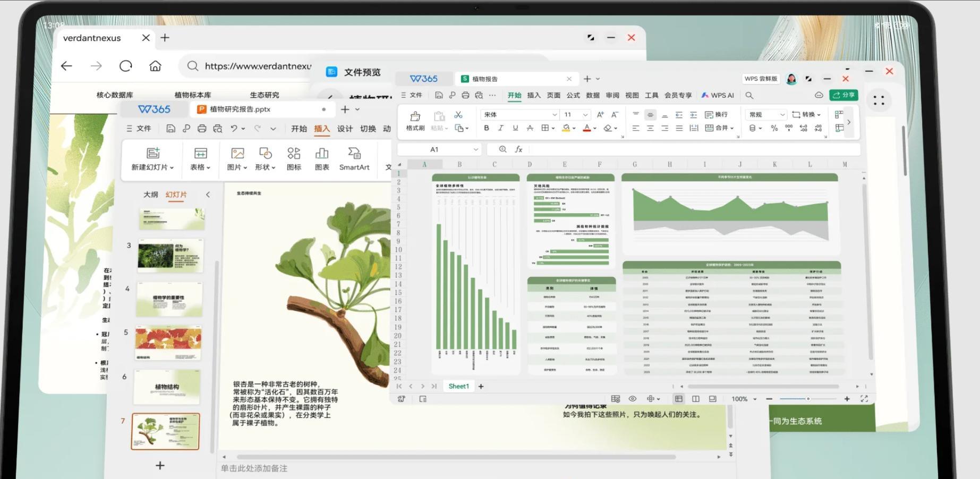
Task: Add a new sheet with plus button
Action: coord(481,386)
